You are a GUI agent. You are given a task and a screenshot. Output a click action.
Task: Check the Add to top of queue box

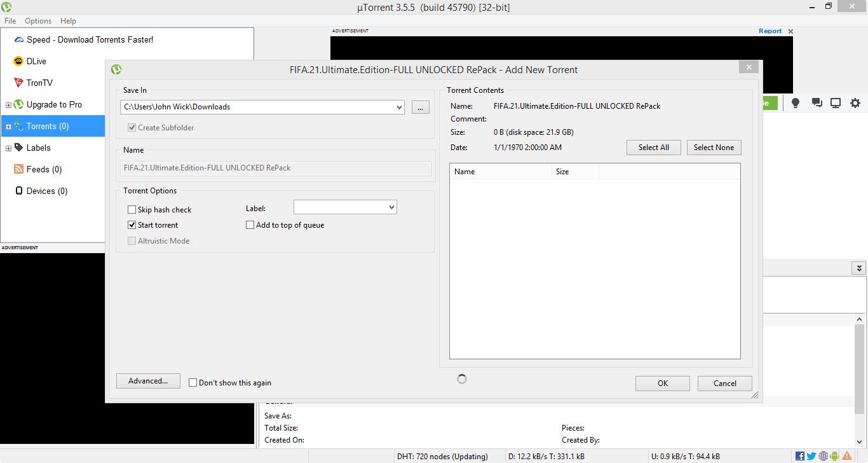[250, 225]
